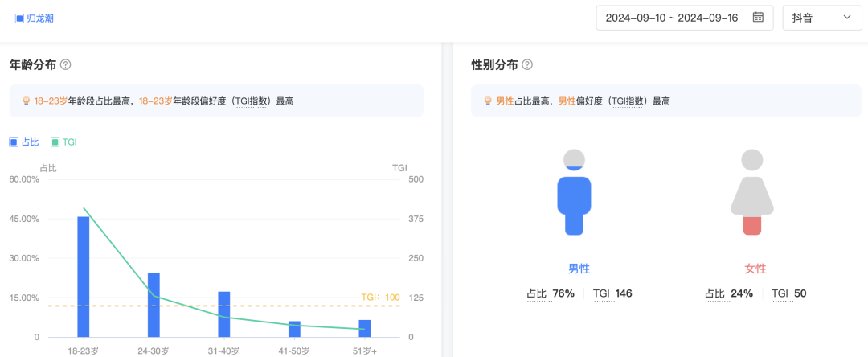
Task: Click the 性别分布 section title
Action: 494,65
